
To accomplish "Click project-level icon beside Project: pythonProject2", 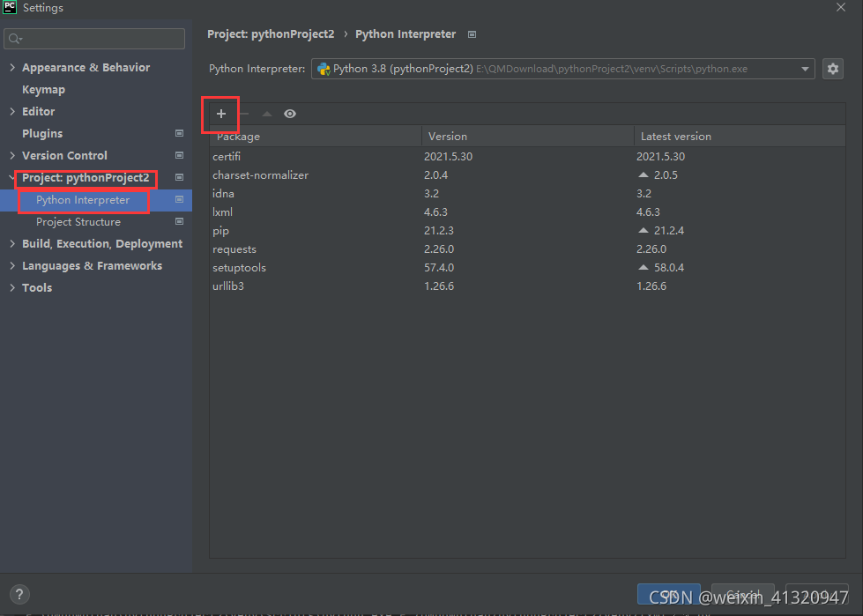I will point(180,177).
